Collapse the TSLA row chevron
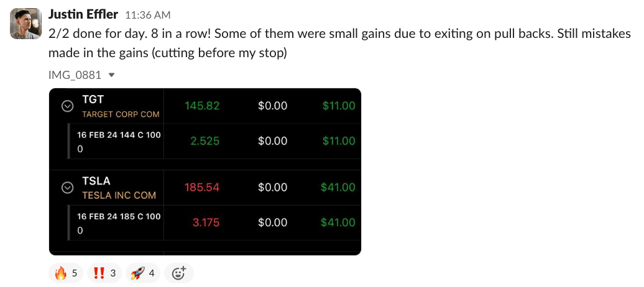This screenshot has width=644, height=287. click(67, 188)
